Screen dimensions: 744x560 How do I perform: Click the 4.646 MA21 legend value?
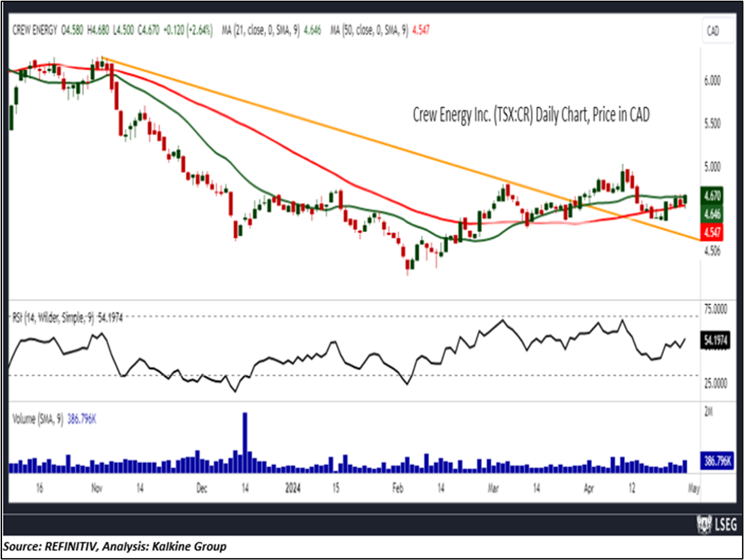[x=312, y=31]
